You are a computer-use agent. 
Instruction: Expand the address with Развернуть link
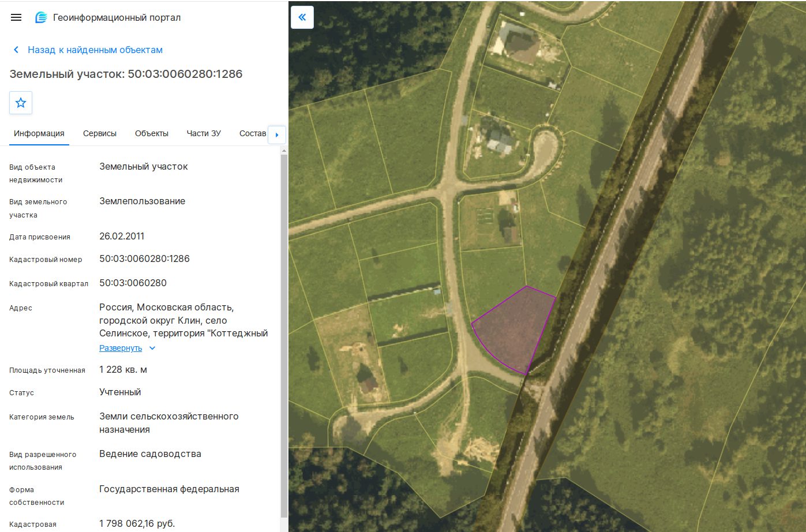[121, 348]
